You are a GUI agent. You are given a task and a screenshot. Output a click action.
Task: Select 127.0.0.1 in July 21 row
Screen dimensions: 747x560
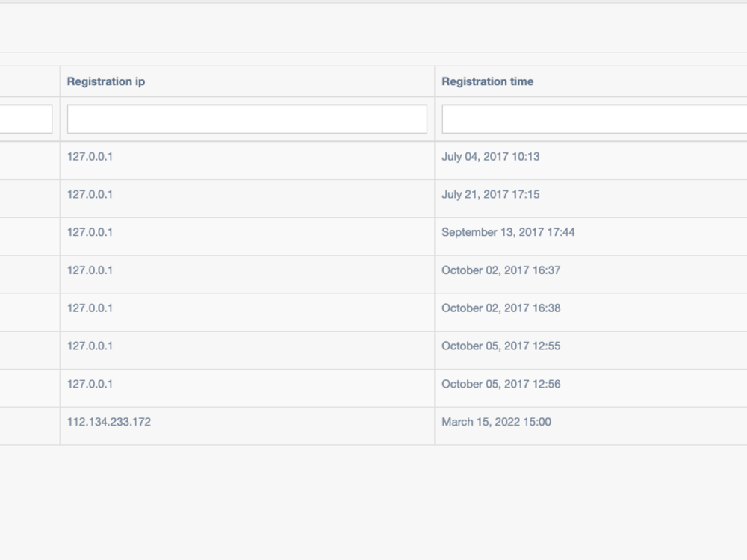(90, 194)
